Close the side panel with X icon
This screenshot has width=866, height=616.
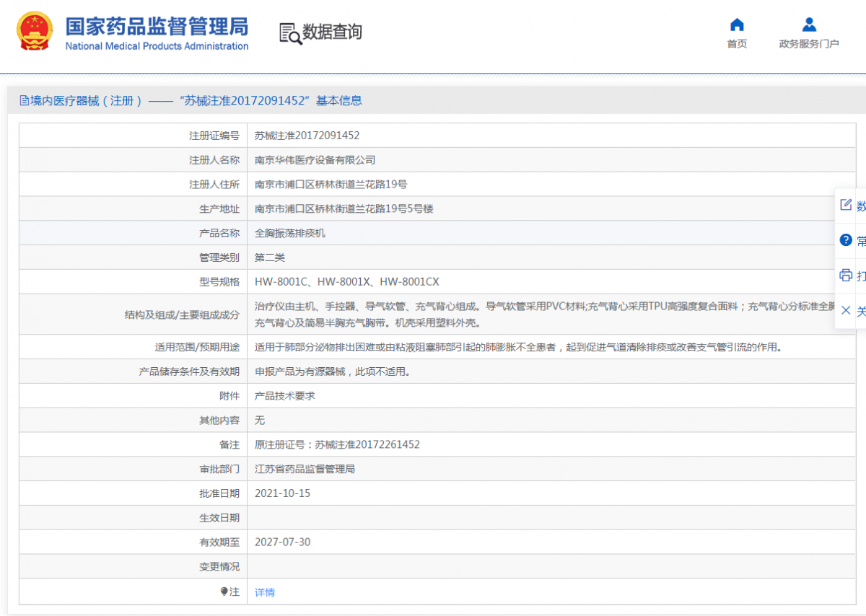[846, 310]
